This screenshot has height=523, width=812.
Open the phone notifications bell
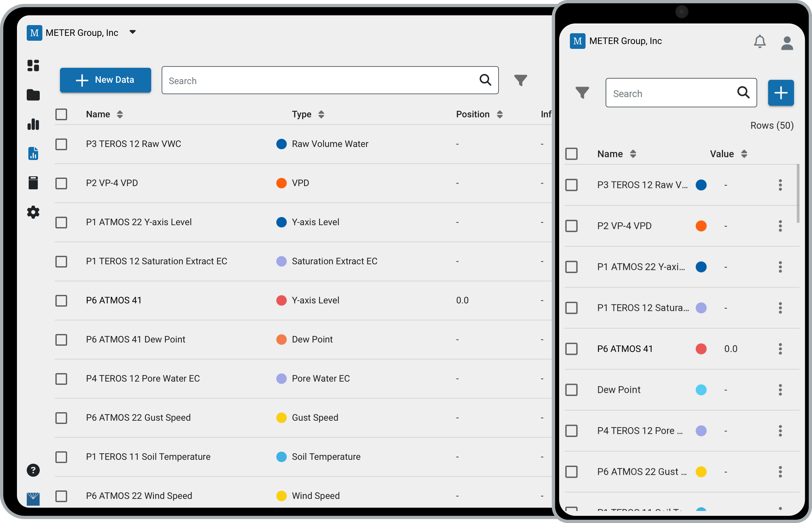(760, 42)
